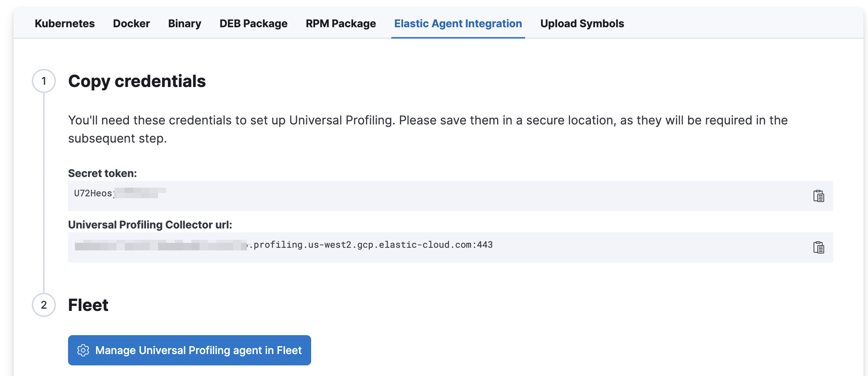Select the Elastic Agent Integration tab

pyautogui.click(x=458, y=23)
